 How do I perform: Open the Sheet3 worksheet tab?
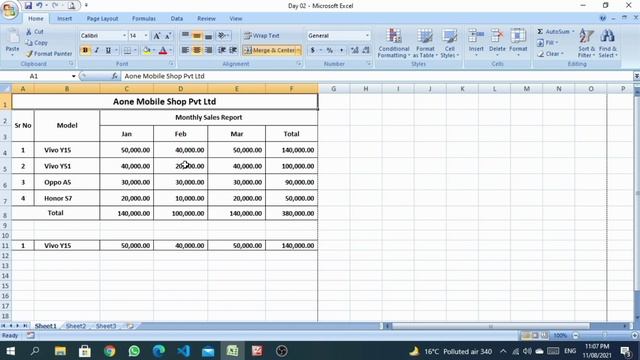tap(106, 326)
